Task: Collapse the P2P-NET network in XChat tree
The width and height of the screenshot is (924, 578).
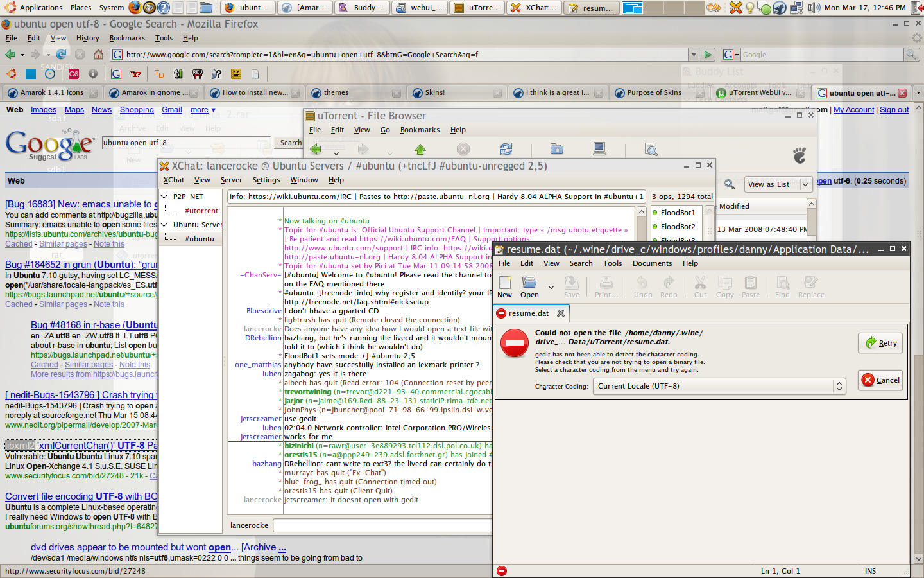Action: 164,197
